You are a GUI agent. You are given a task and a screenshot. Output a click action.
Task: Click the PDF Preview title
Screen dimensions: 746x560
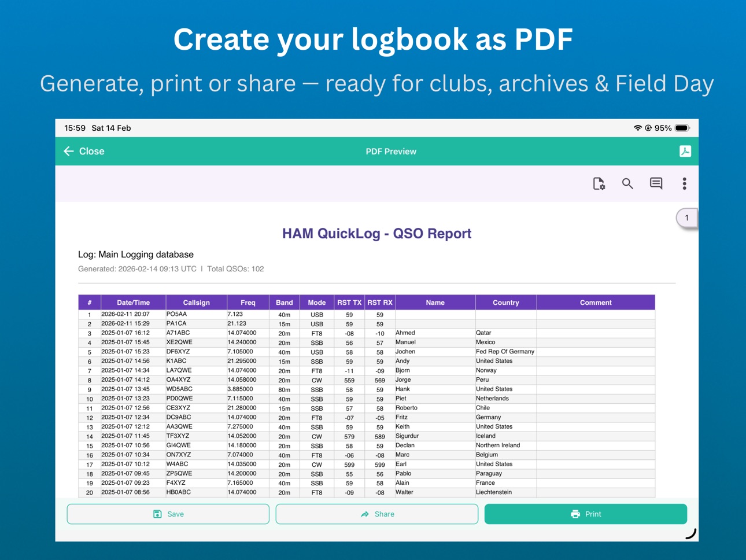(x=391, y=152)
